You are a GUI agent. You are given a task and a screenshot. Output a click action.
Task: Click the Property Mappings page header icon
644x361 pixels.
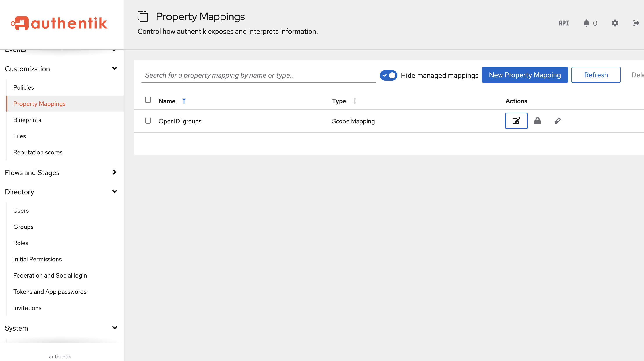coord(143,16)
